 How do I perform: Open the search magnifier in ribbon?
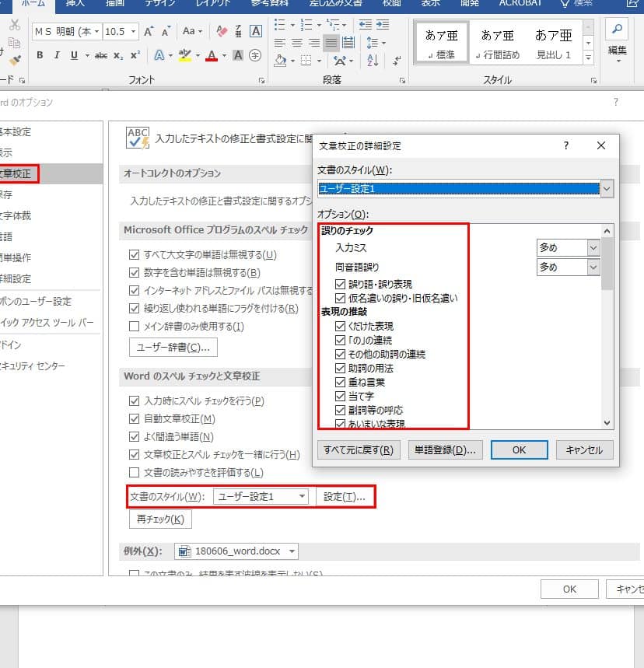tap(618, 29)
